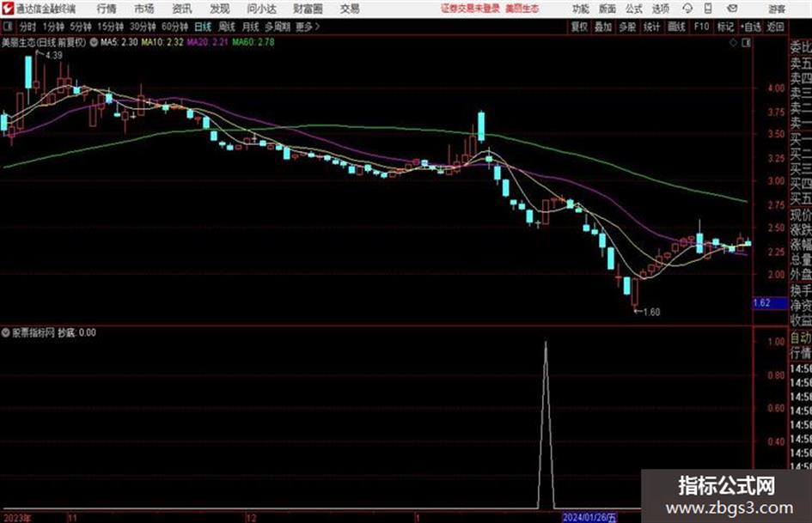
Task: Open the 行情 menu
Action: (x=107, y=9)
